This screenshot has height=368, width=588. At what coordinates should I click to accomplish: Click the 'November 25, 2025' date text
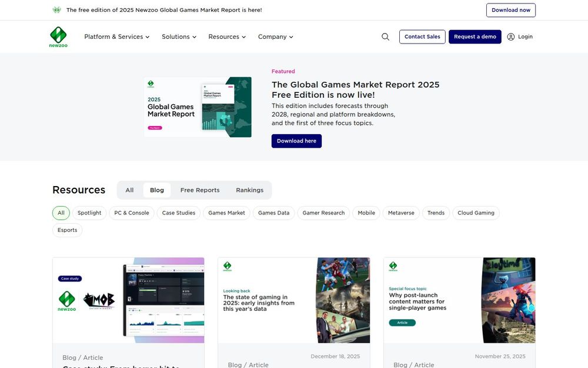[500, 356]
